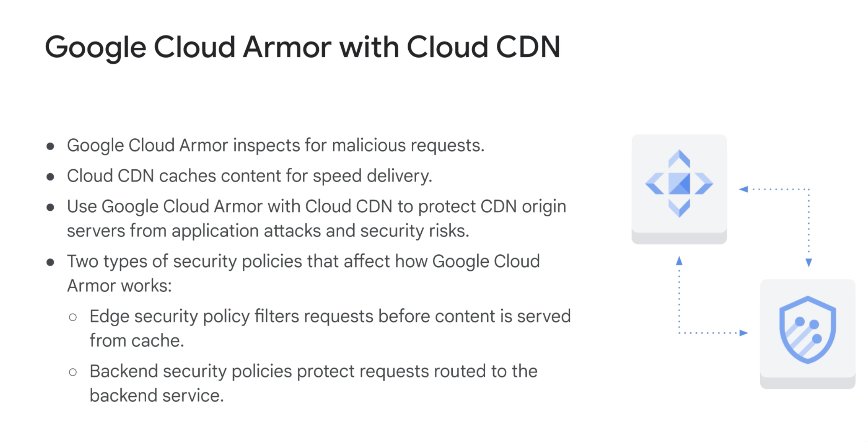Click the Cloud Armor shield icon
Viewport: 868px width, 442px height.
tap(808, 330)
